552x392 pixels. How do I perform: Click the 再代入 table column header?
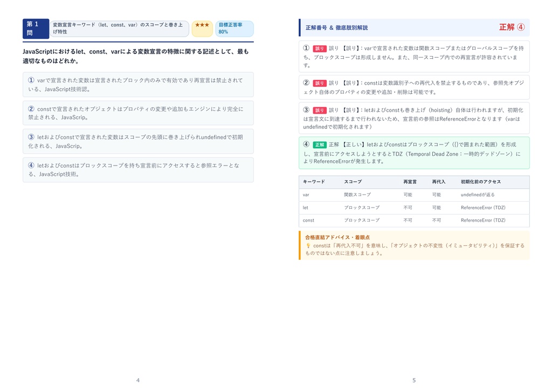point(439,182)
